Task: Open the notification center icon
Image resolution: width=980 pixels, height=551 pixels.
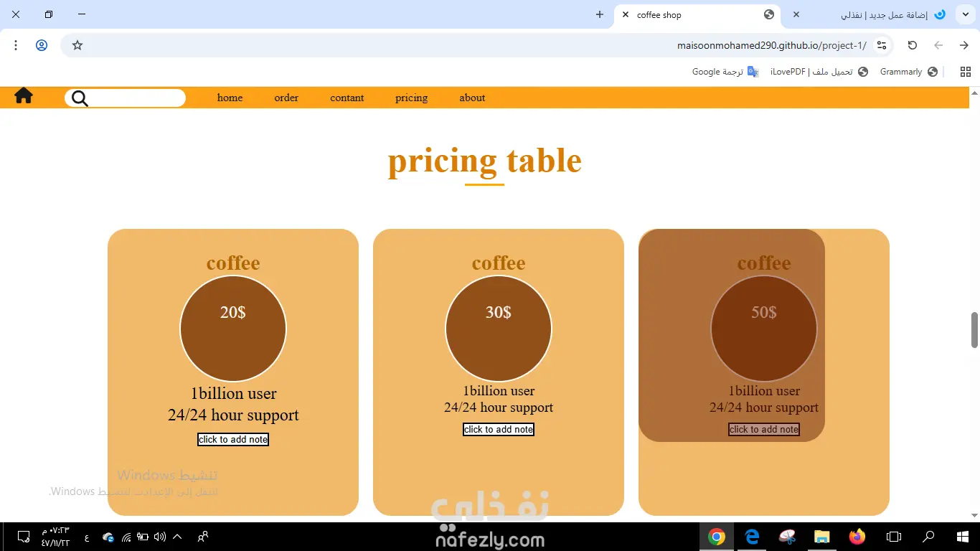Action: 23,537
